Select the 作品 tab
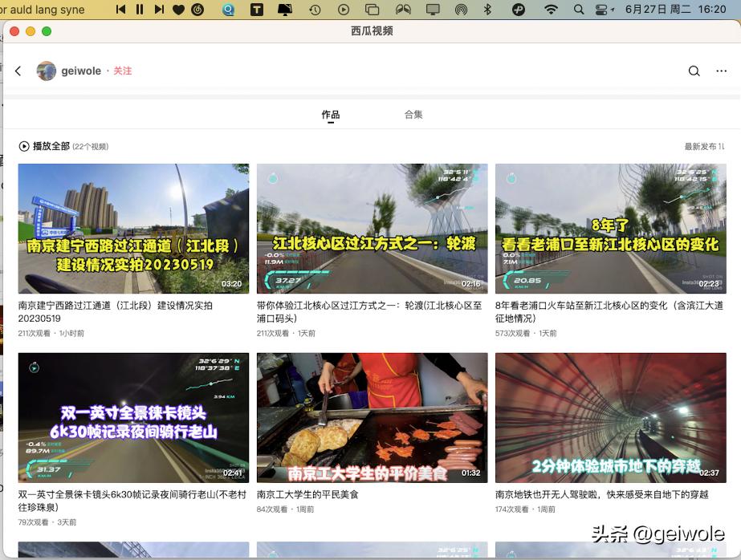The width and height of the screenshot is (741, 560). (332, 114)
